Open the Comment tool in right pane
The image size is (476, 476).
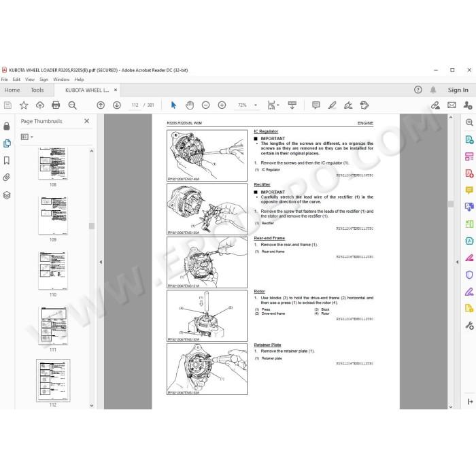[469, 190]
